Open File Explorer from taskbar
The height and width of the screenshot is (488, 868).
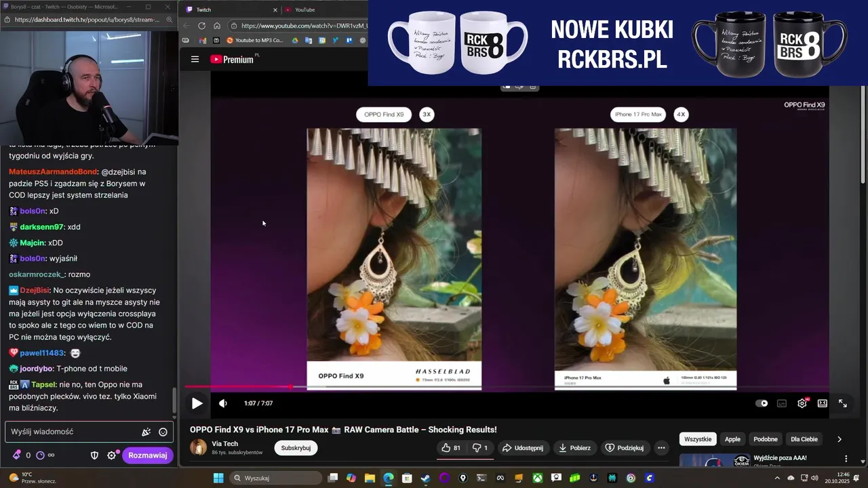pos(370,478)
